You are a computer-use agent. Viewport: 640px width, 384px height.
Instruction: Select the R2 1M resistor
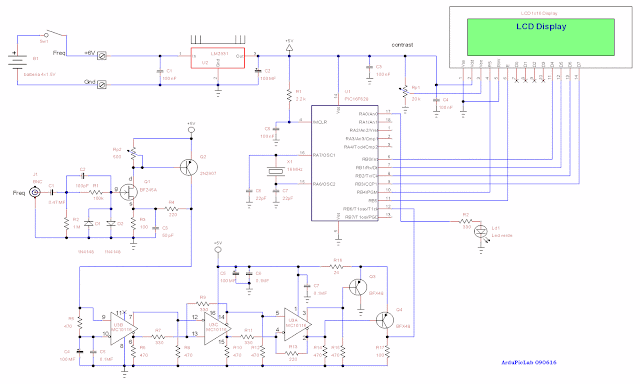click(67, 223)
